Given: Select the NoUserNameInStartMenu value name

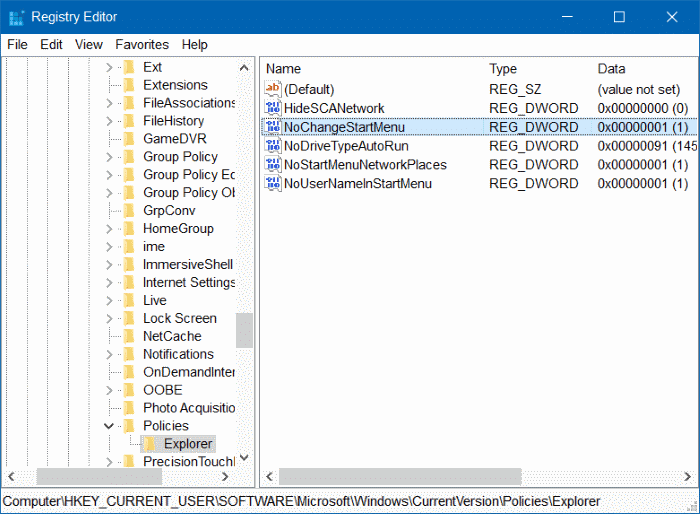Looking at the screenshot, I should pos(358,184).
